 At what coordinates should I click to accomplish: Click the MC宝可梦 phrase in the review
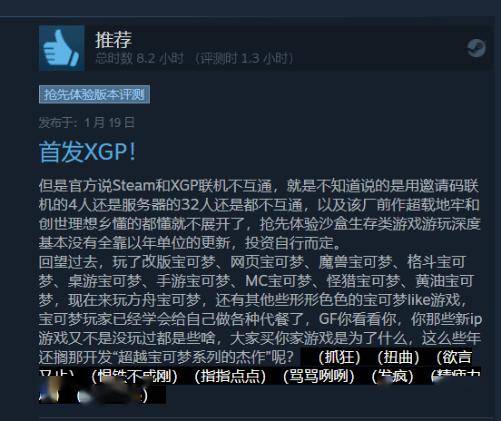pos(278,281)
